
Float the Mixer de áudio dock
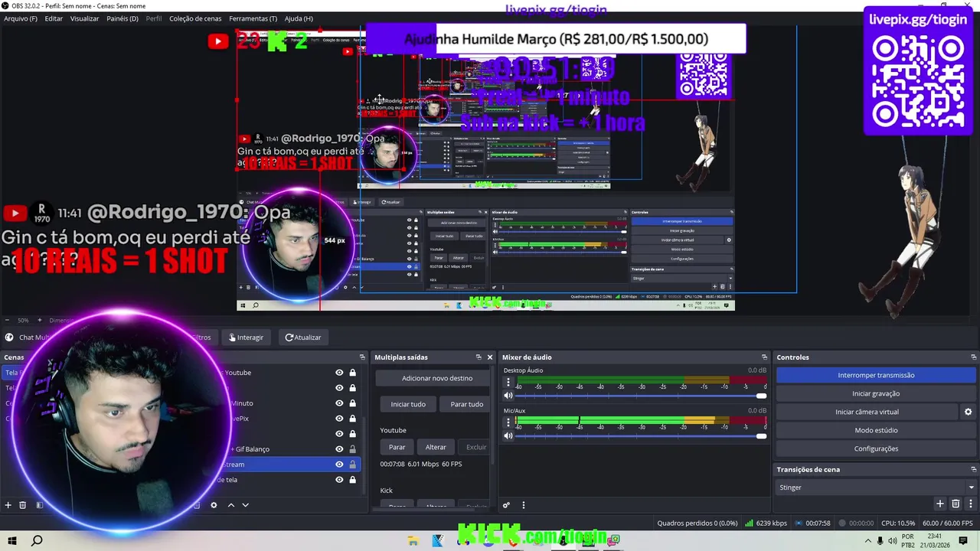click(764, 357)
